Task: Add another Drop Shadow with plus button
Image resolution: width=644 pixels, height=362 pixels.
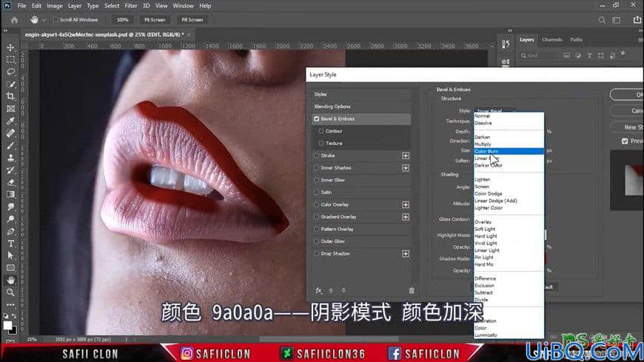Action: (x=406, y=254)
